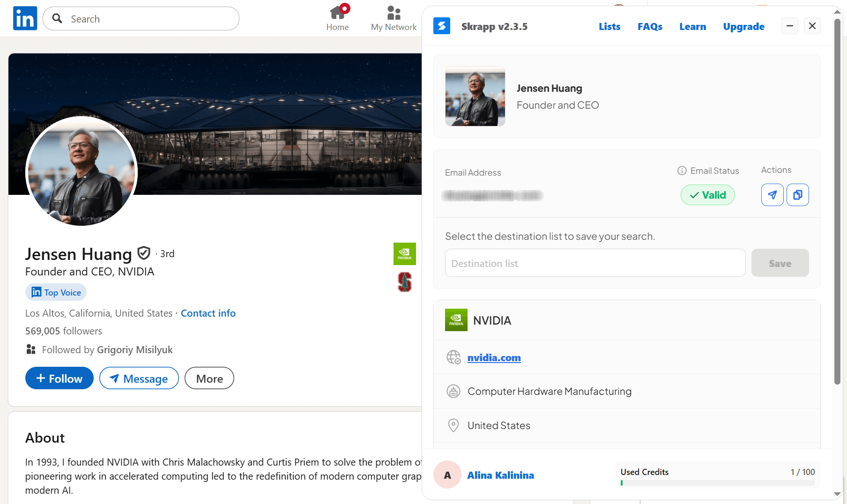Visit the nvidia.com website link
The width and height of the screenshot is (847, 504).
[494, 358]
